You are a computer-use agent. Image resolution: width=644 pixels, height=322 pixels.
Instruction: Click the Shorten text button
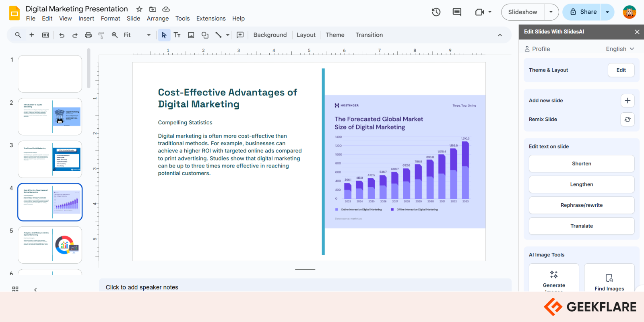(x=582, y=164)
